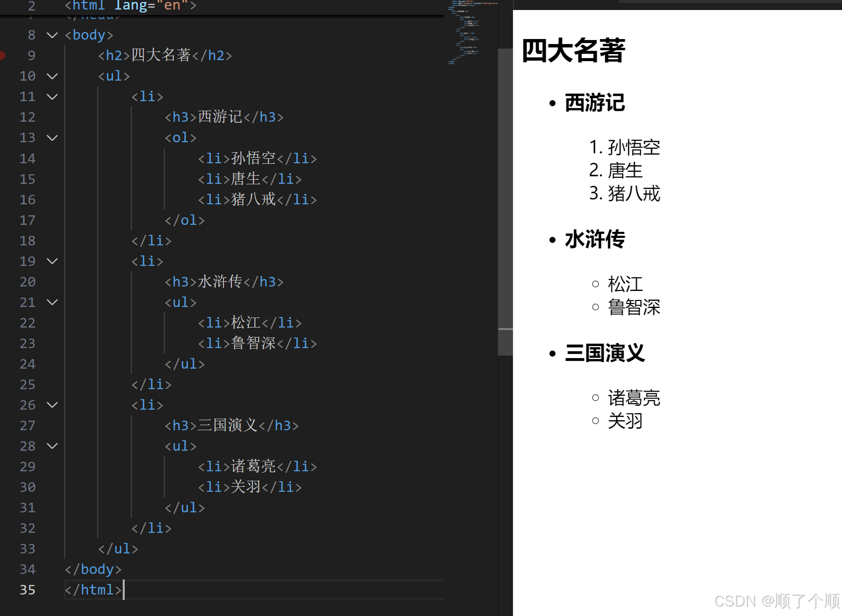Collapse the body tag fold on line 8
Screen dimensions: 842x616
click(52, 35)
